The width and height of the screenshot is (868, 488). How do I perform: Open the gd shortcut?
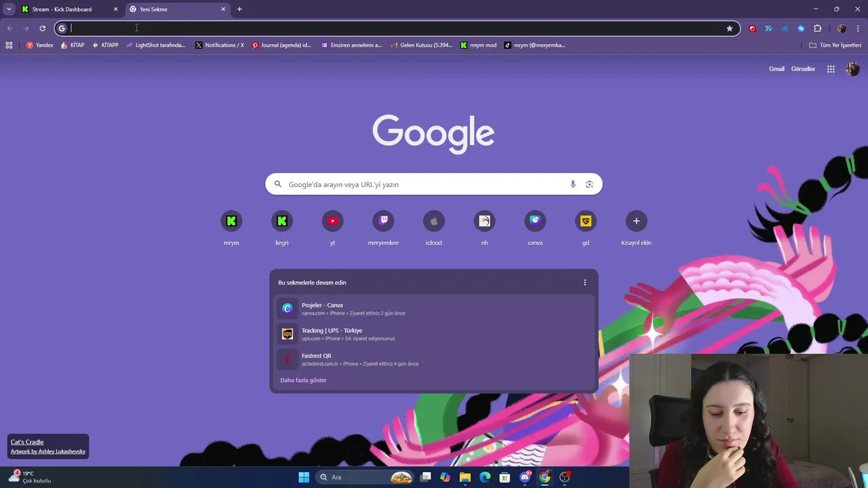point(586,228)
